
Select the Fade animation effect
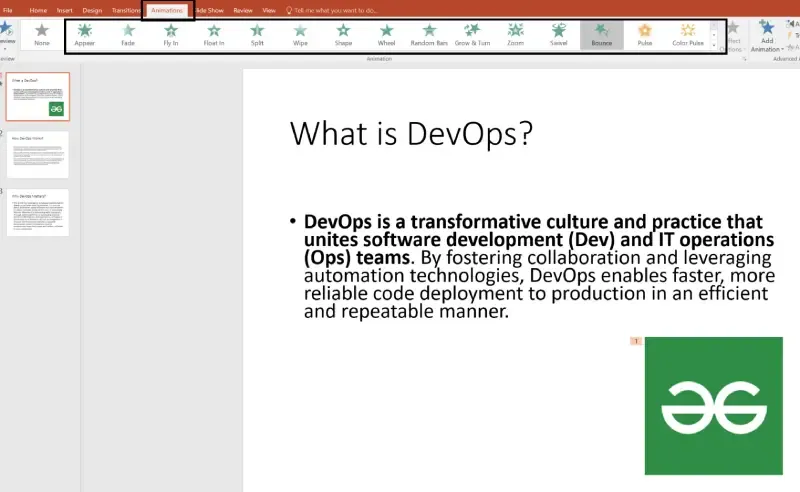point(128,35)
